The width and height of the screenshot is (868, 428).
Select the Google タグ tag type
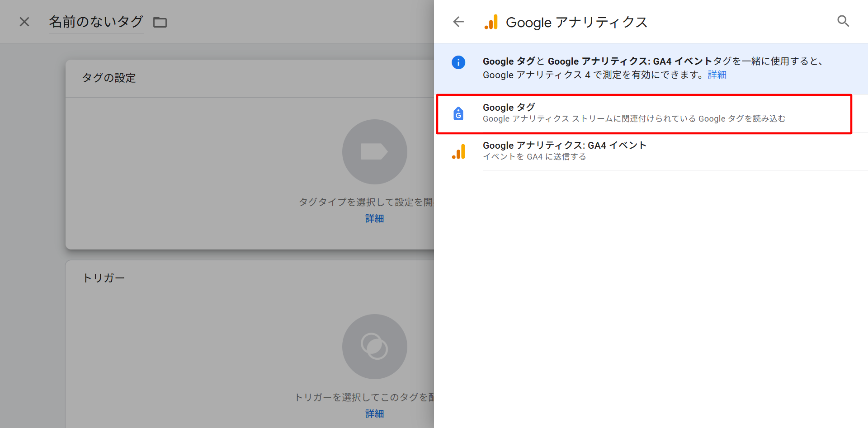(633, 113)
